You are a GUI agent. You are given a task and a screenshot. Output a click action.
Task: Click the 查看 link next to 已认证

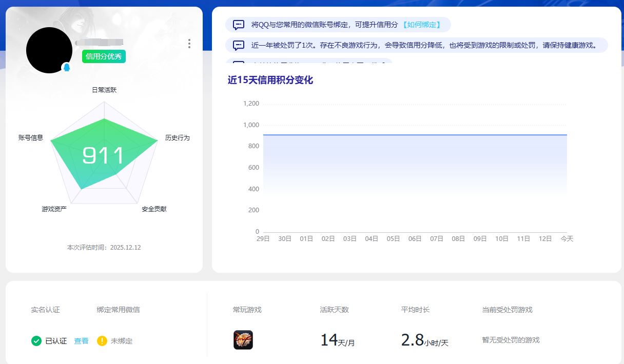[81, 340]
